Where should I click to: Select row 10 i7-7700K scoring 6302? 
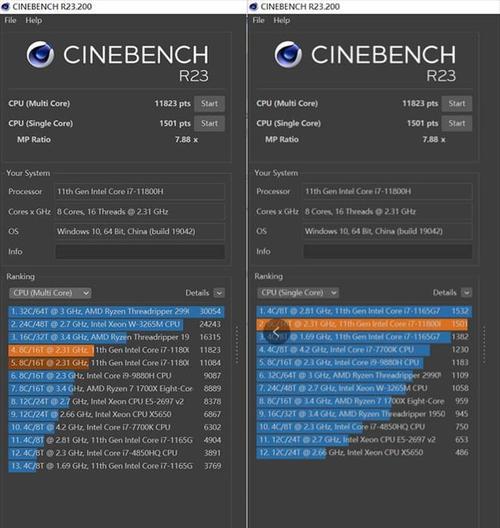[116, 427]
